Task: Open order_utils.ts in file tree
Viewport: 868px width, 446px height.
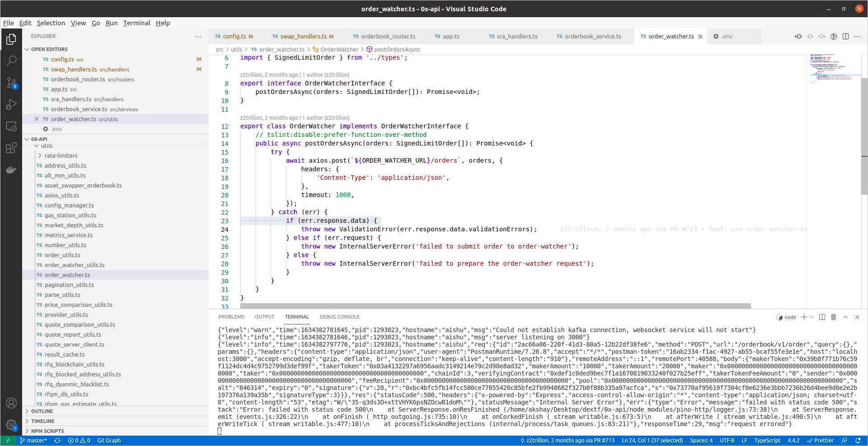Action: 62,255
